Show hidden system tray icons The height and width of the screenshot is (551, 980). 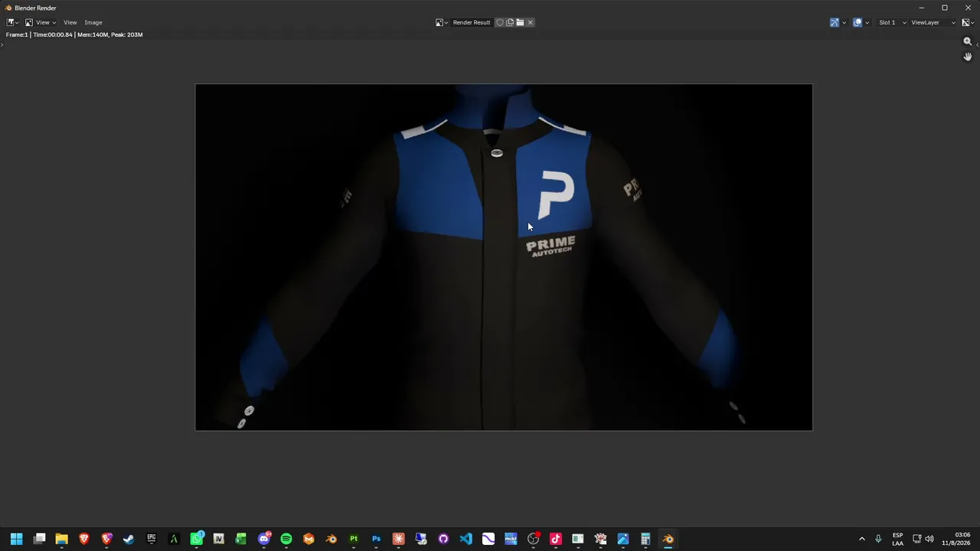[862, 539]
